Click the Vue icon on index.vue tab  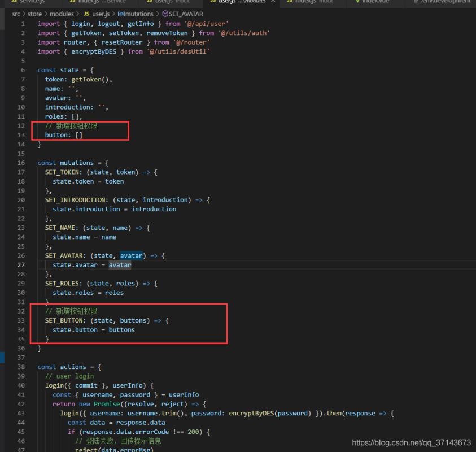[x=356, y=2]
